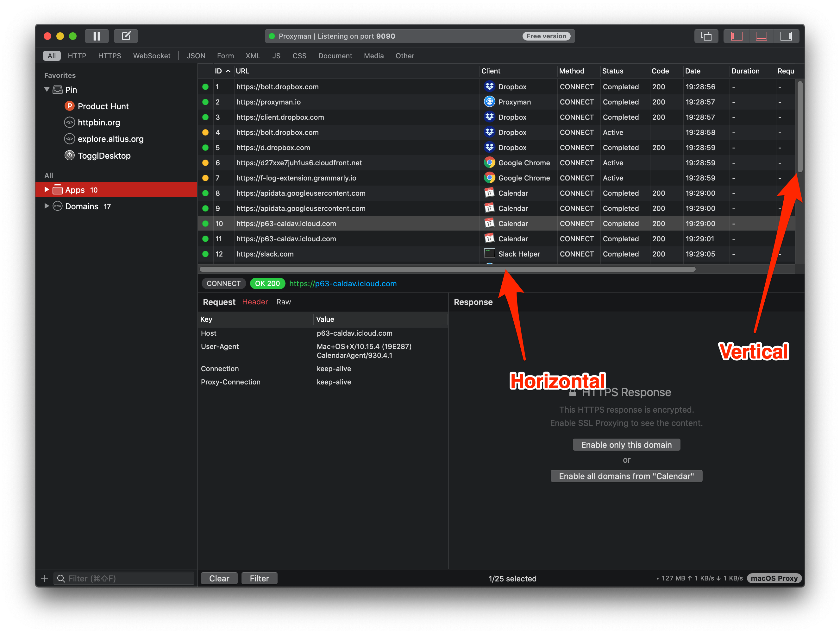
Task: Click the horizontal scrollbar under request table
Action: 447,269
